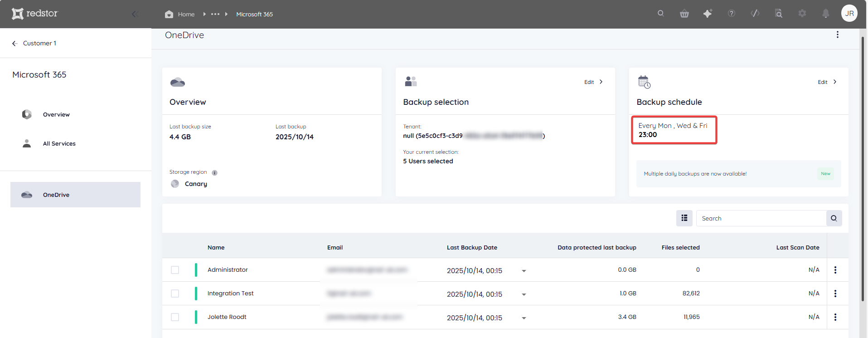
Task: Click the Last Scan Date column header
Action: click(x=798, y=247)
